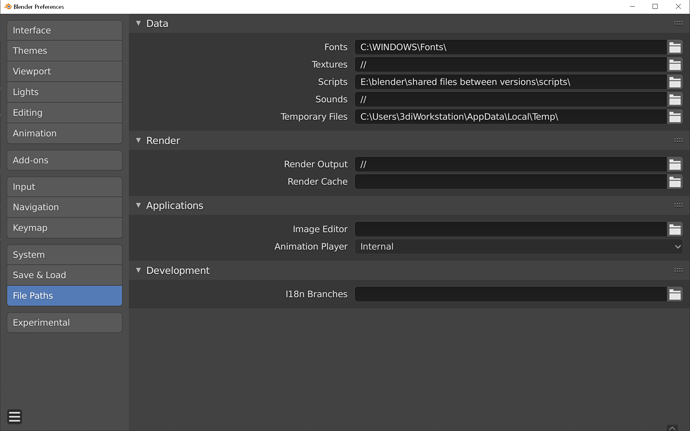Select the Input preferences tab
The height and width of the screenshot is (431, 690).
click(x=65, y=187)
